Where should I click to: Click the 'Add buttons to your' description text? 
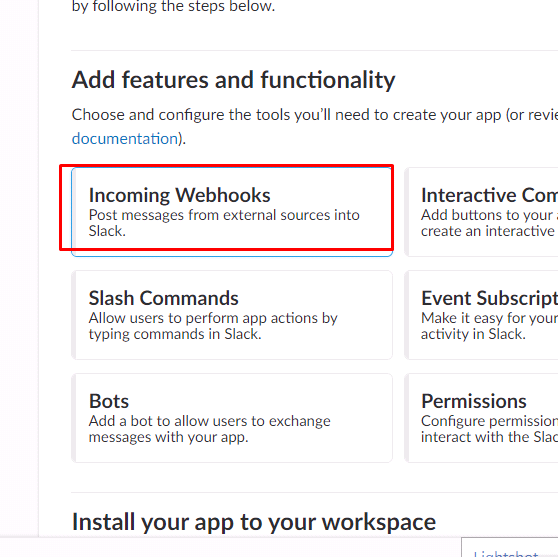click(x=489, y=223)
